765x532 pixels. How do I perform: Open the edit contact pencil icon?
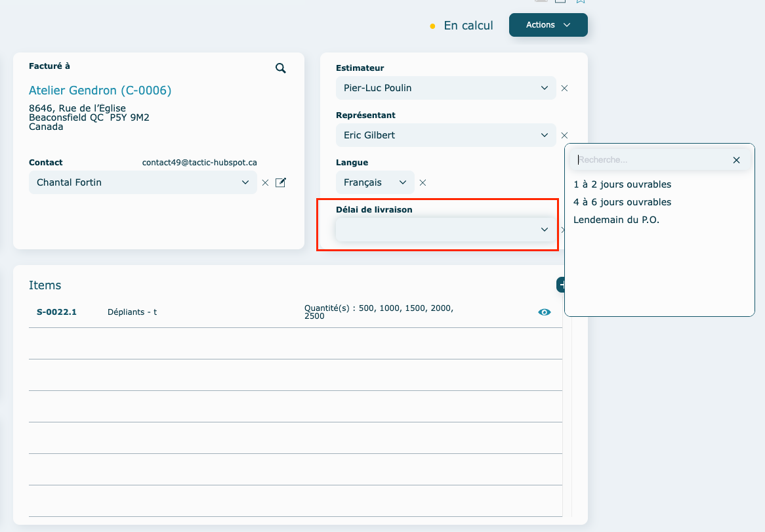pos(281,182)
